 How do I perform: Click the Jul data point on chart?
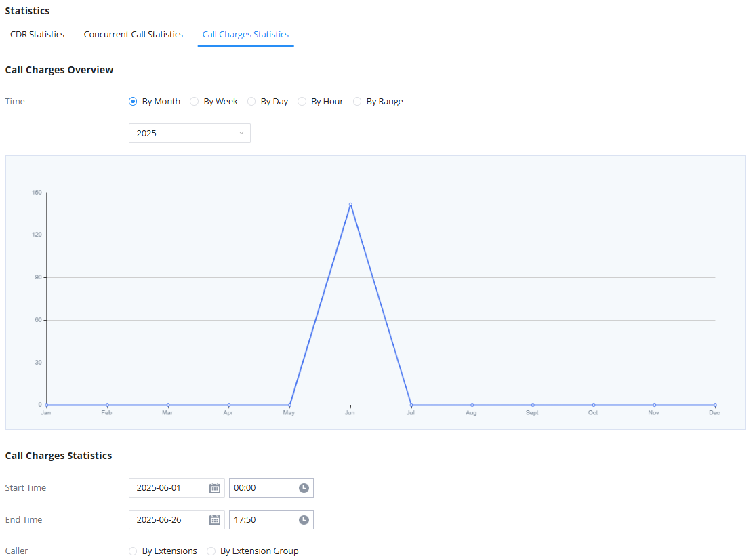(411, 405)
